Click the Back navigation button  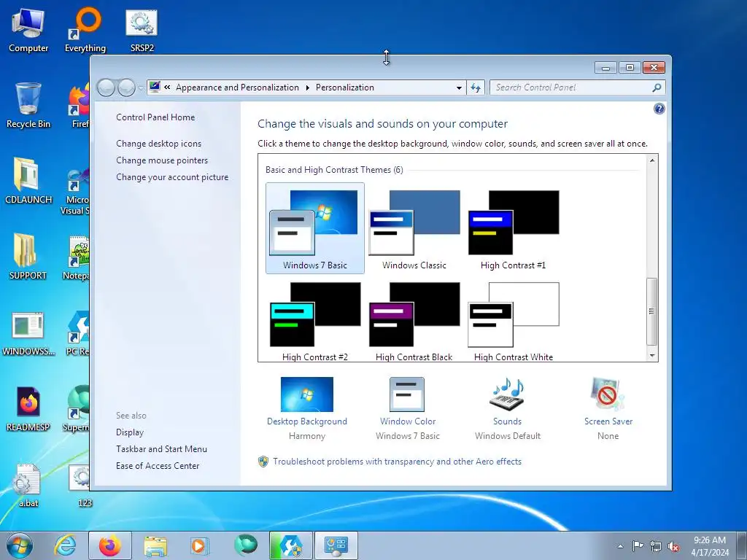(x=106, y=87)
